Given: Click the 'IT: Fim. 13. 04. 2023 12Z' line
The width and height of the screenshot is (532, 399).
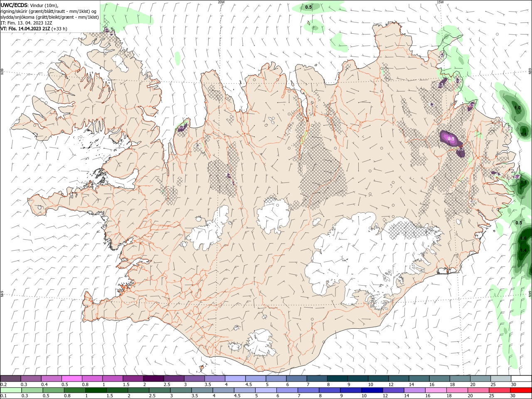Looking at the screenshot, I should tap(27, 23).
